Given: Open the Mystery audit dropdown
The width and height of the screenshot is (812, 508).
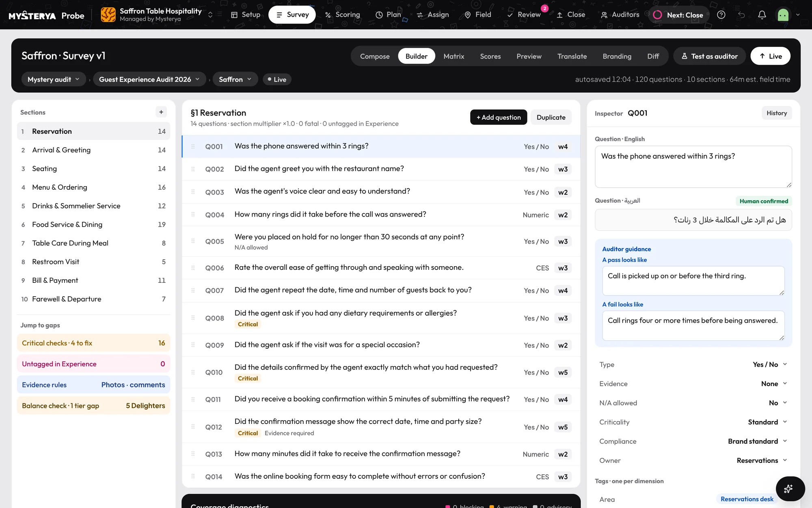Looking at the screenshot, I should pos(53,79).
